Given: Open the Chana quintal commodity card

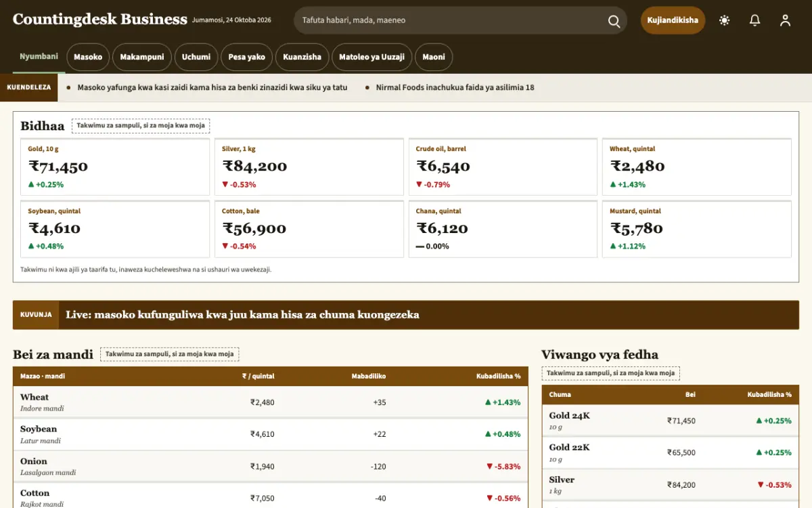Looking at the screenshot, I should pyautogui.click(x=503, y=229).
